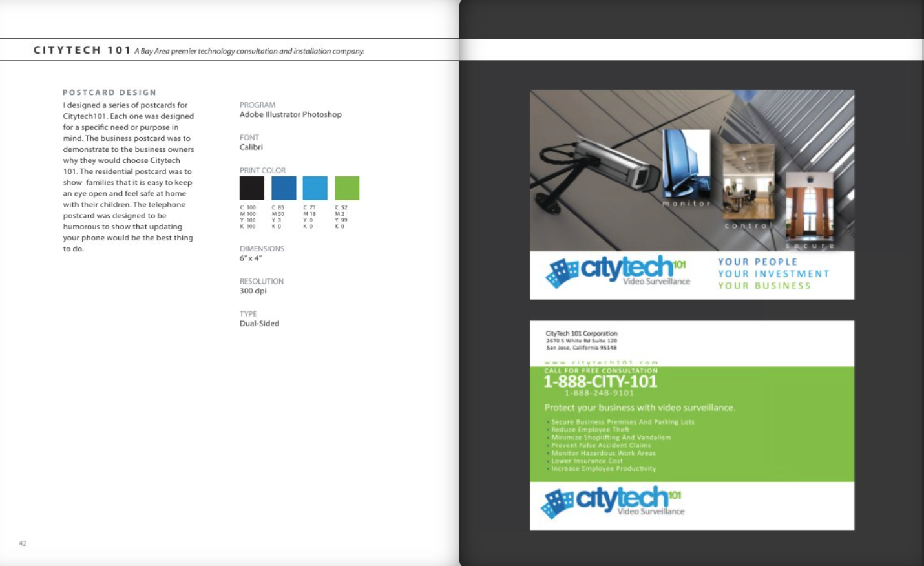Click the 'Dual-Sided' value
The height and width of the screenshot is (566, 924).
(259, 324)
